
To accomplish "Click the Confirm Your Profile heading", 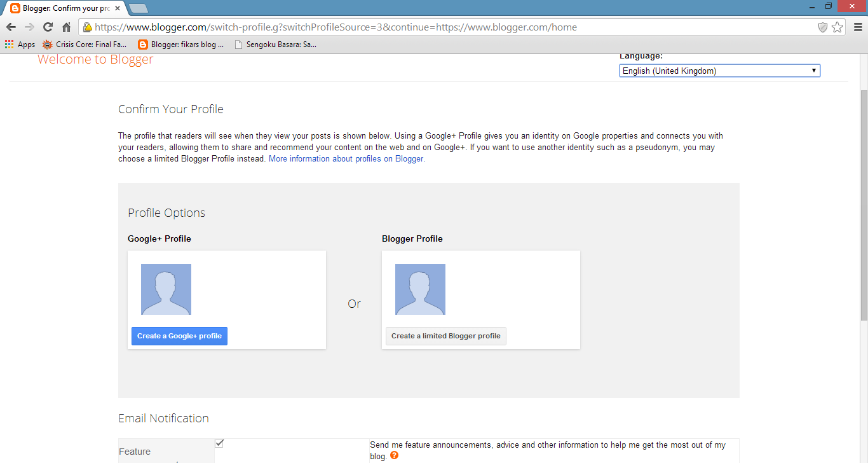I will pos(171,109).
